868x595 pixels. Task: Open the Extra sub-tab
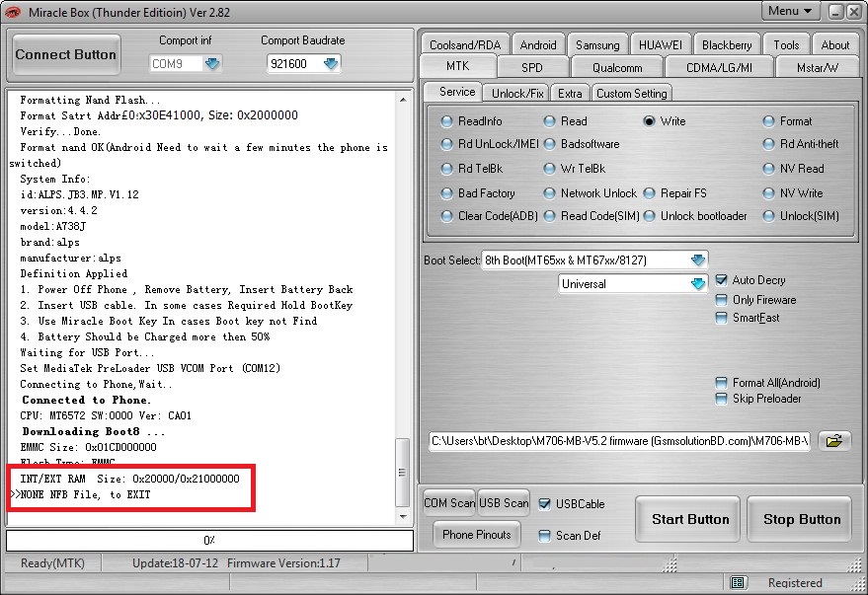570,94
